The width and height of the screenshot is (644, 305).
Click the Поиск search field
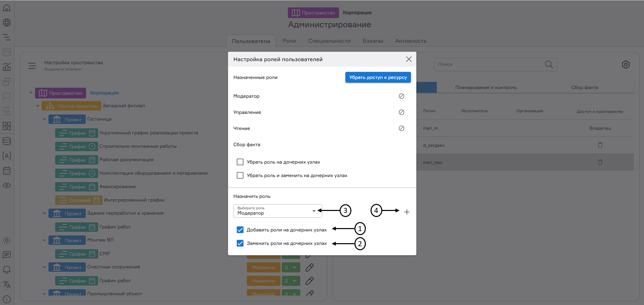click(x=489, y=64)
